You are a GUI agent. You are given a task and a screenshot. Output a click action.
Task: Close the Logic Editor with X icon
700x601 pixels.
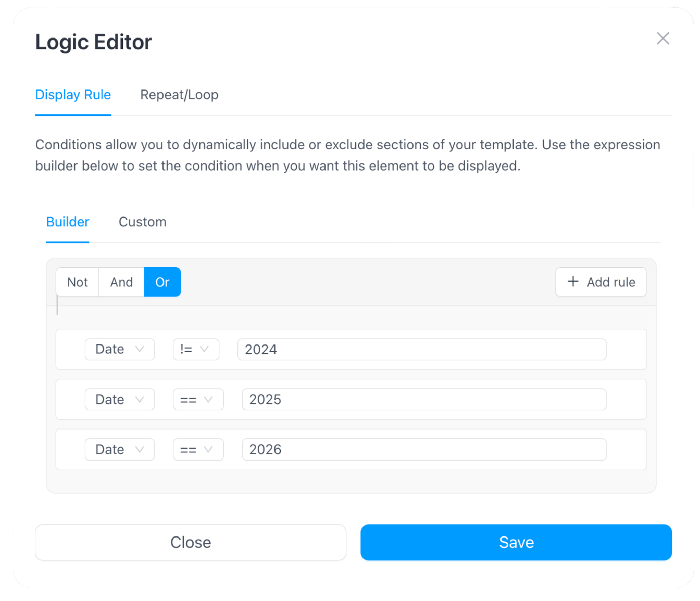(x=663, y=39)
